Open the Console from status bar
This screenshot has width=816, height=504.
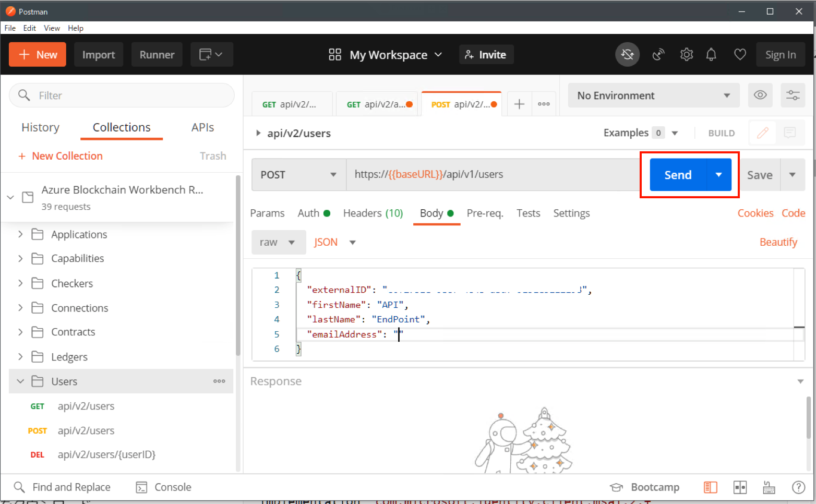tap(163, 487)
